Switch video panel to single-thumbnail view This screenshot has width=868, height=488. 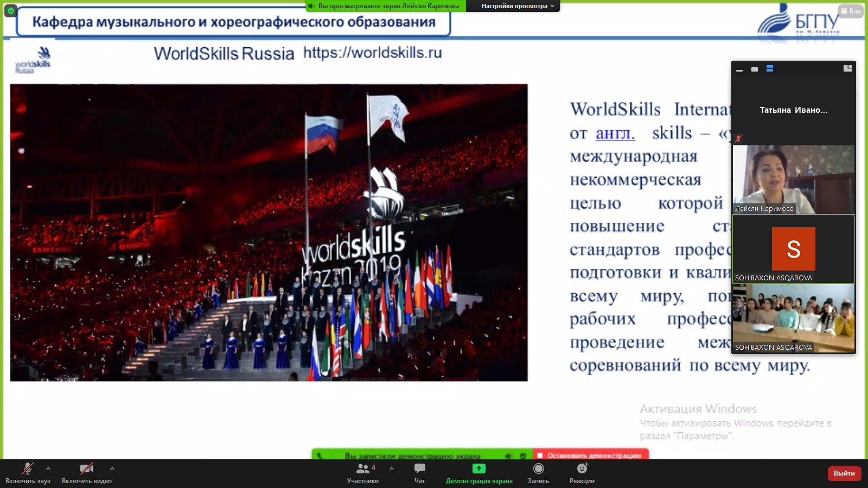[x=755, y=69]
